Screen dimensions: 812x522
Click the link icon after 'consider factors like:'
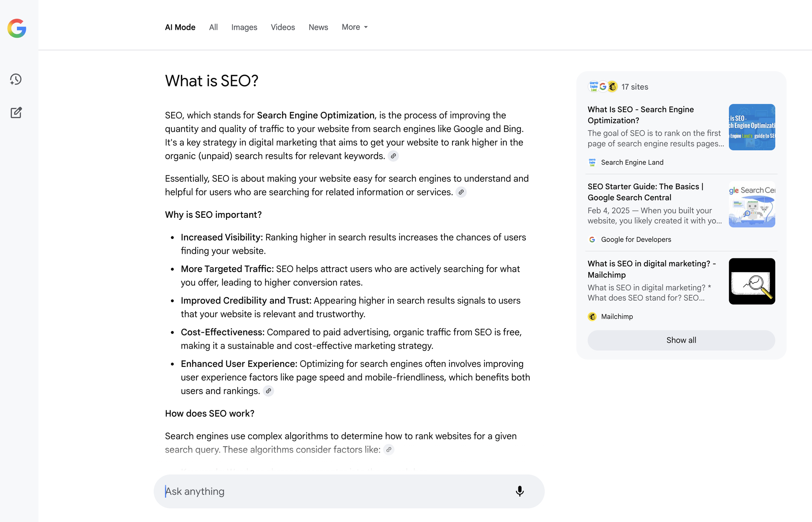[x=389, y=450]
